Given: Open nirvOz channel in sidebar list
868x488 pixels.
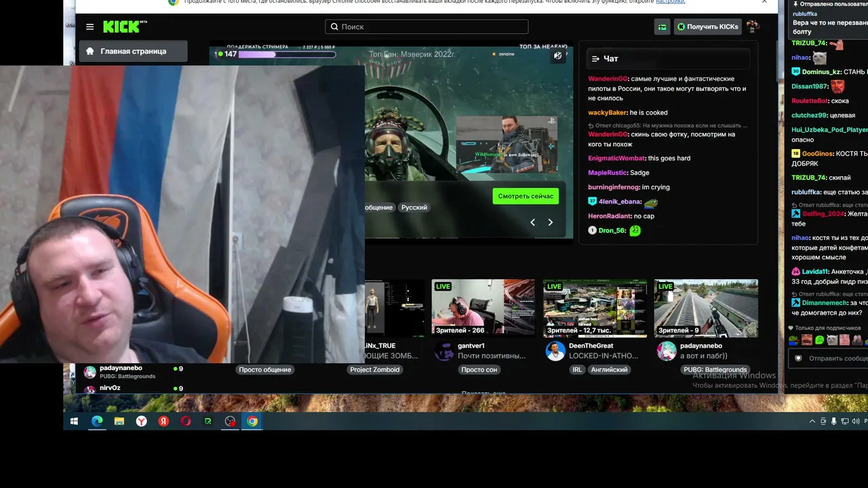Looking at the screenshot, I should point(133,389).
